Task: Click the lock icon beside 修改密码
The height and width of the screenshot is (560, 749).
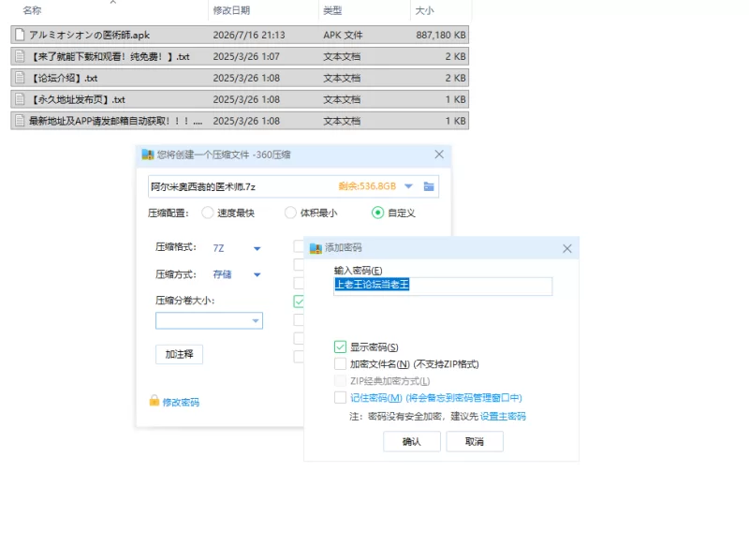Action: [154, 401]
